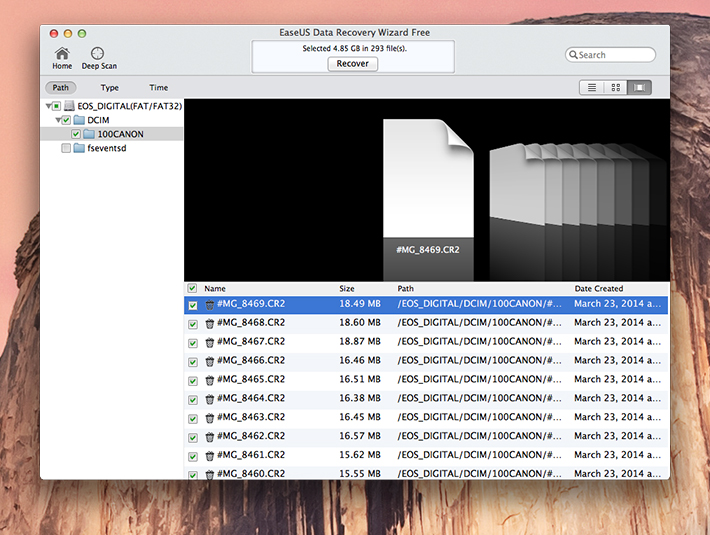Click the fseventsd folder icon
710x535 pixels.
[79, 148]
